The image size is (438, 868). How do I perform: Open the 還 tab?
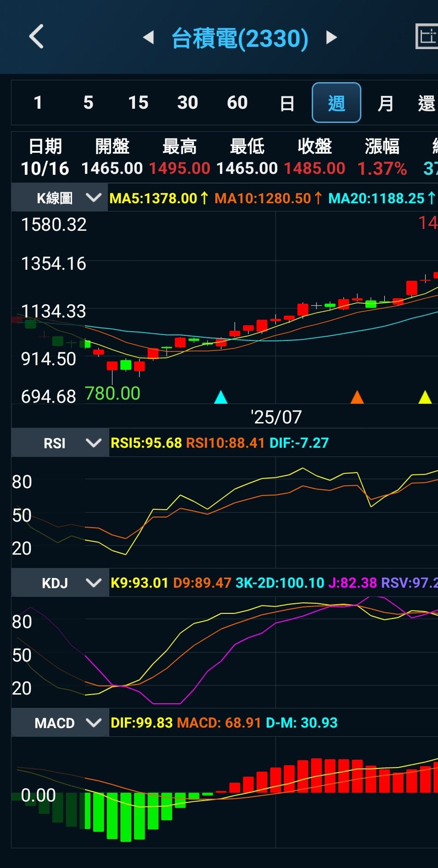427,103
